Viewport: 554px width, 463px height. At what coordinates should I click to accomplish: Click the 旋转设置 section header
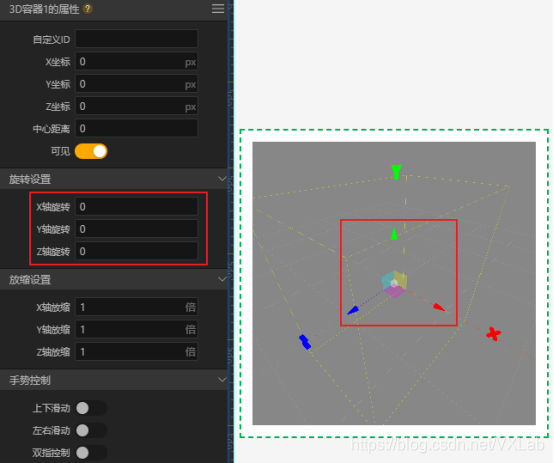point(113,179)
